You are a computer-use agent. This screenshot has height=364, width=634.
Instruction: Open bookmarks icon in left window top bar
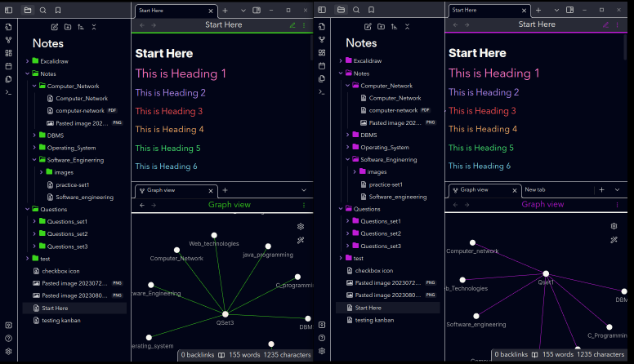(58, 10)
